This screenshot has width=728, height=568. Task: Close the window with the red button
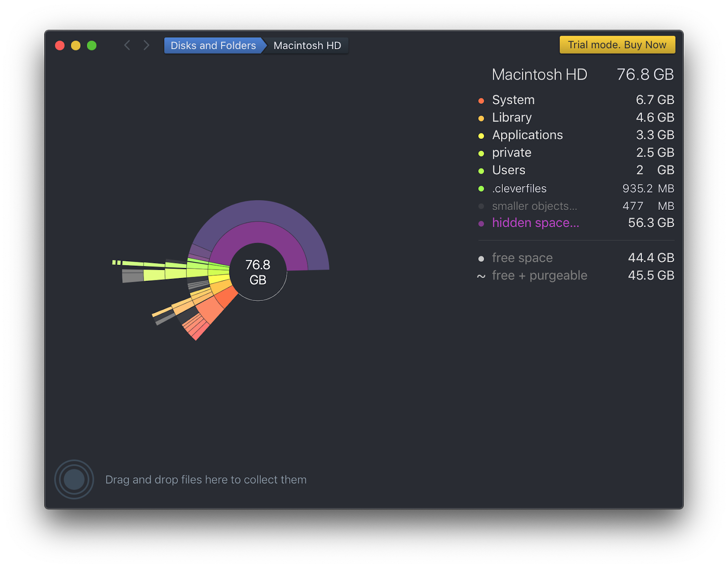pyautogui.click(x=60, y=46)
